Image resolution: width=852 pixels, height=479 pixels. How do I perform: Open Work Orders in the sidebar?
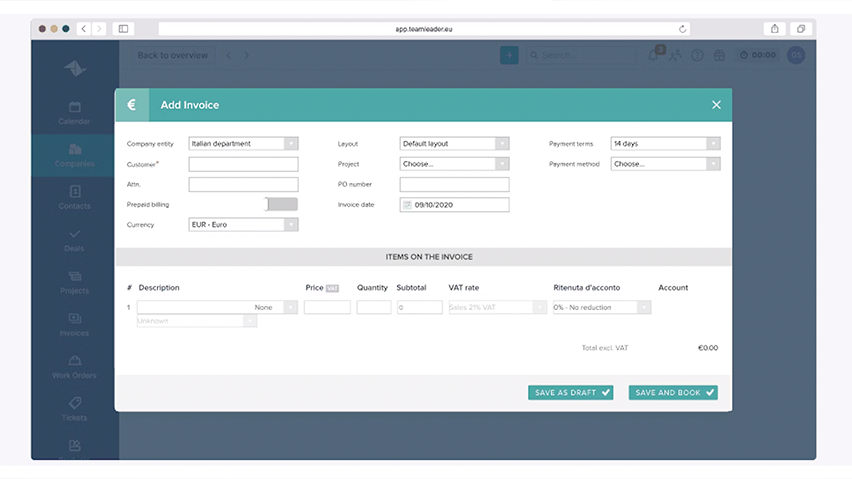74,367
